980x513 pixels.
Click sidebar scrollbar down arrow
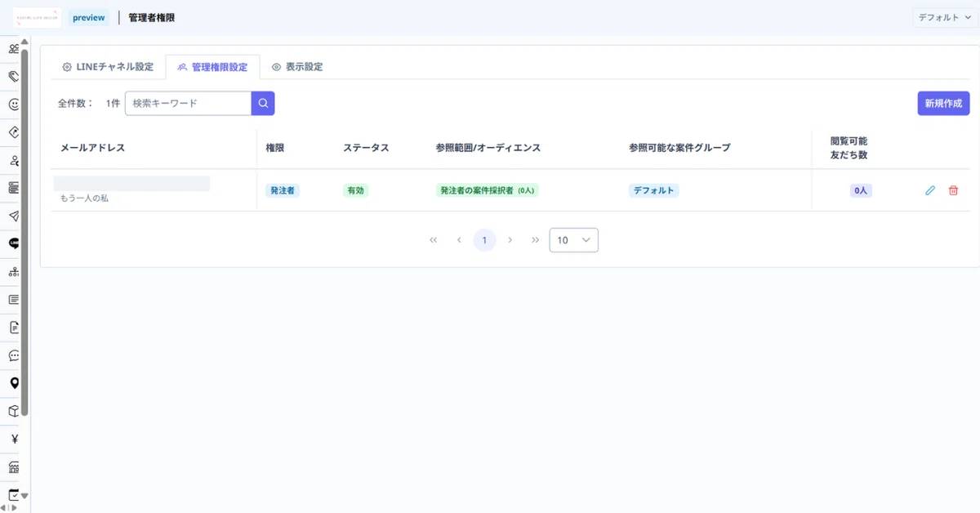(x=24, y=495)
